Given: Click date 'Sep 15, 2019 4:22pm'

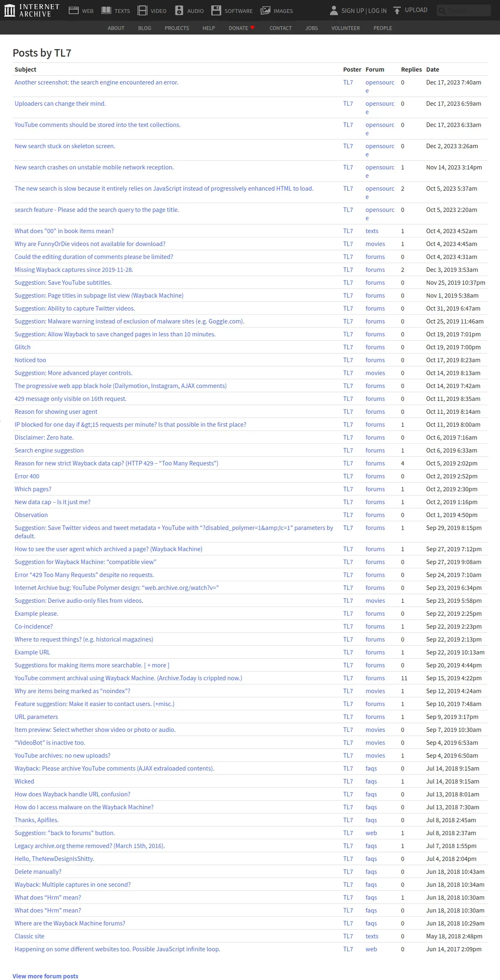Looking at the screenshot, I should pos(454,678).
